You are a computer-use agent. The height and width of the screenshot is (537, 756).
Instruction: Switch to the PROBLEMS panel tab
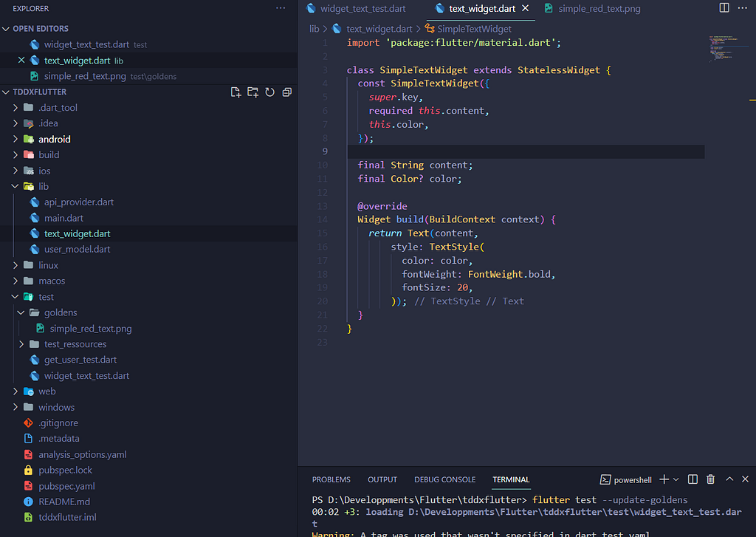(x=331, y=479)
